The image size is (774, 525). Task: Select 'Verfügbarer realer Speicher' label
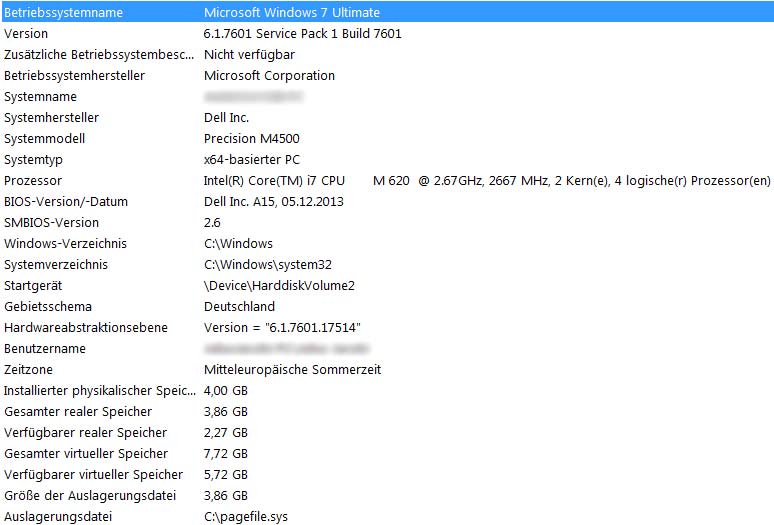85,433
